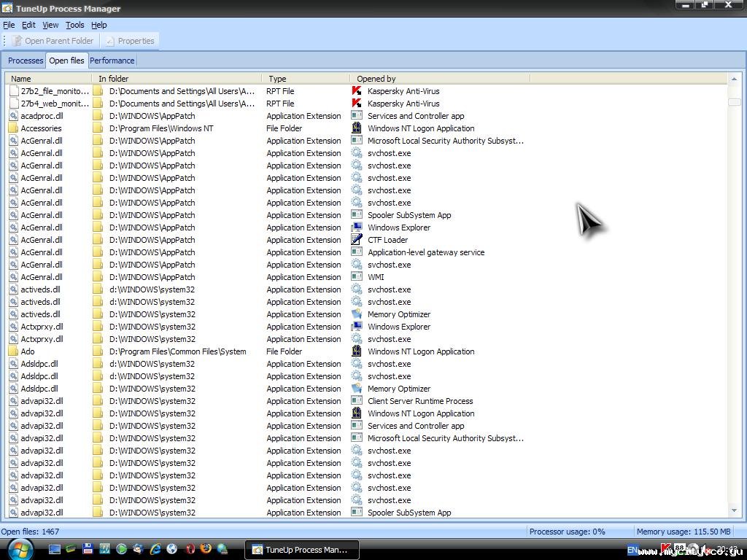This screenshot has width=747, height=560.
Task: Click Spooler SubSystem App icon in advapi32.dll row
Action: coord(356,513)
